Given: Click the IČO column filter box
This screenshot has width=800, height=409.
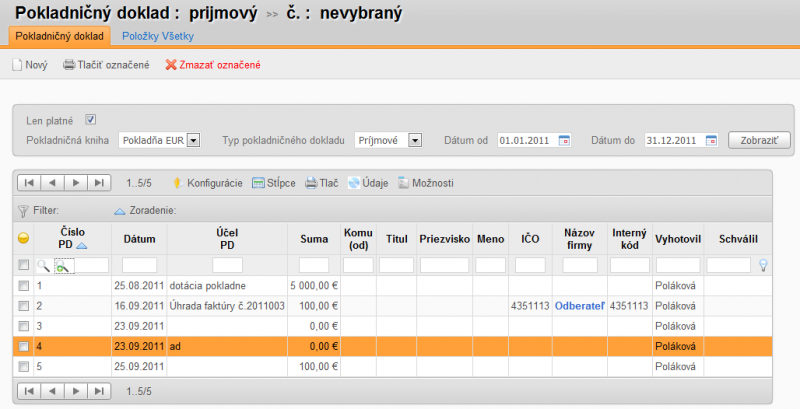Looking at the screenshot, I should [530, 265].
